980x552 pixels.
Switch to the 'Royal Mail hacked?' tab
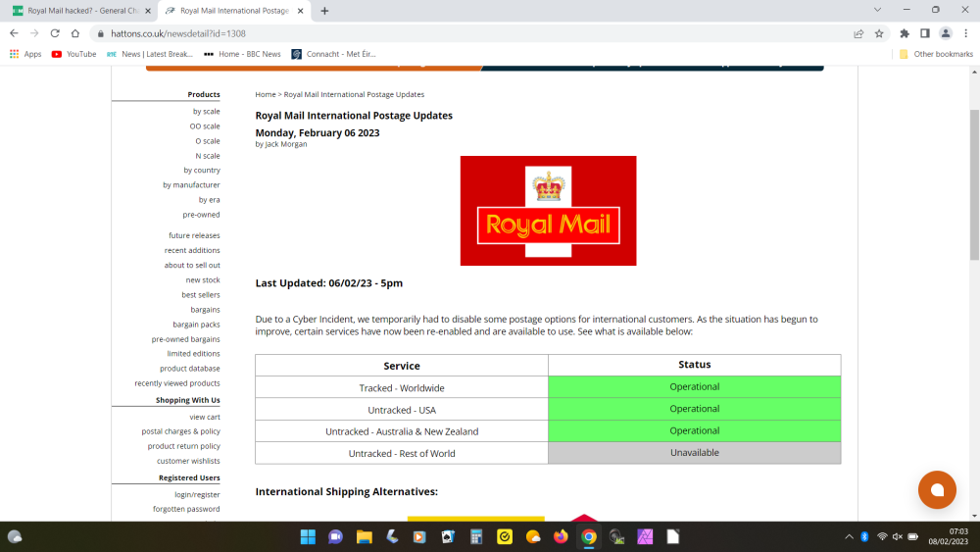tap(76, 11)
